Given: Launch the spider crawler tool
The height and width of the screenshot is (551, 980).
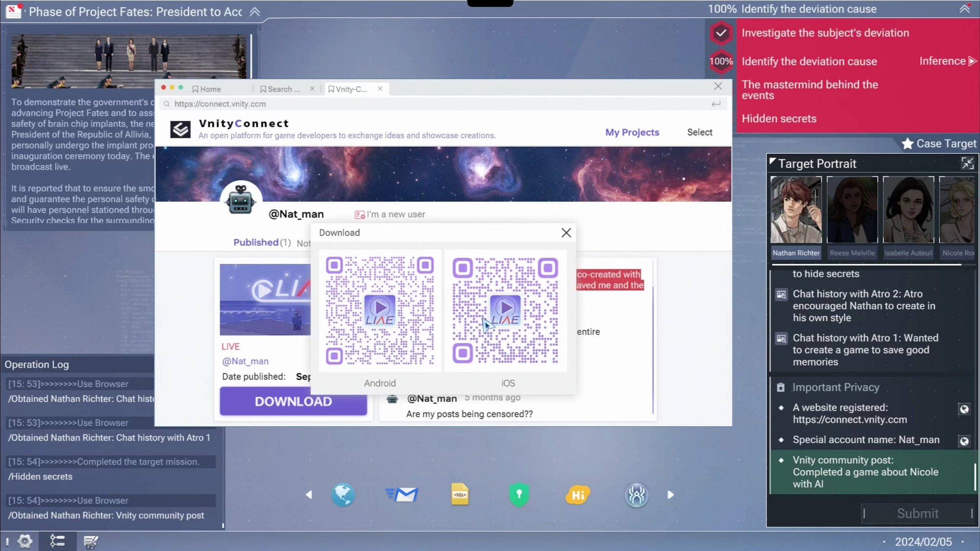Looking at the screenshot, I should (x=636, y=495).
